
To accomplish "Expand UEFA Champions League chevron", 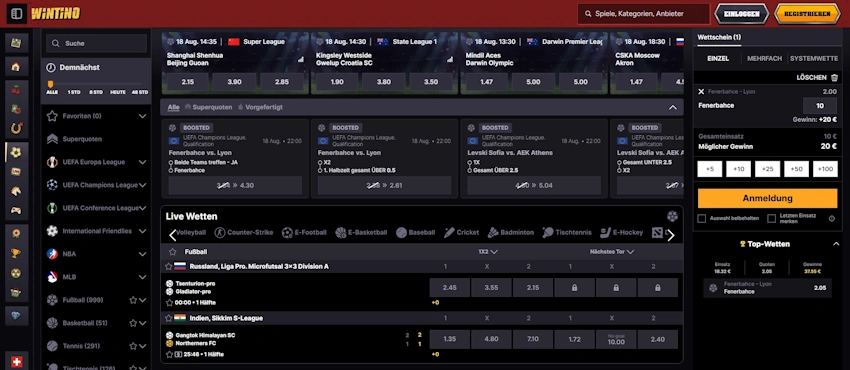I will [x=143, y=185].
